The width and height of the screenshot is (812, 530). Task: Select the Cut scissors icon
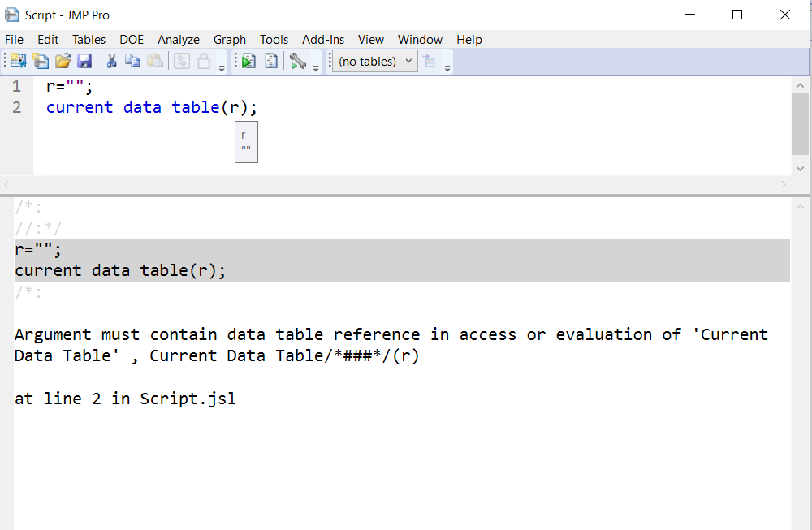111,61
